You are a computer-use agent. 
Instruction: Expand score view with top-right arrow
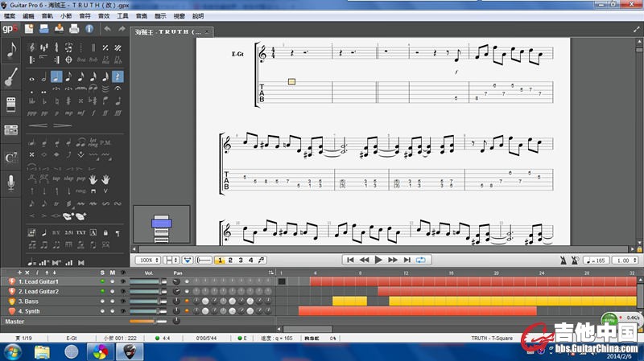[x=636, y=30]
